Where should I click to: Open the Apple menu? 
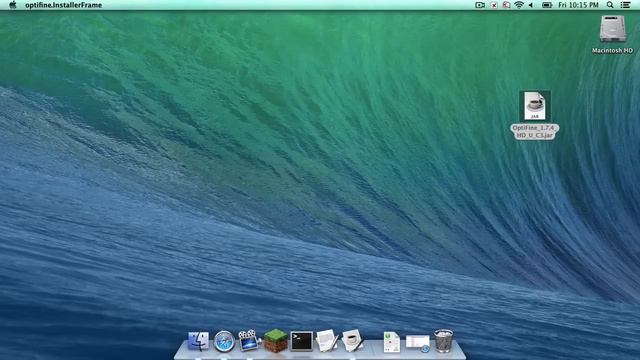[13, 5]
